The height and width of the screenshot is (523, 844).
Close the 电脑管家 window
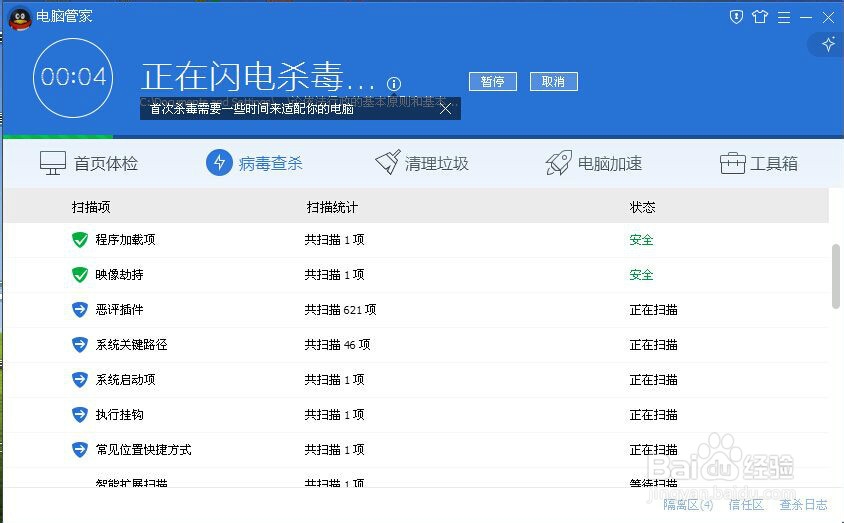(828, 17)
